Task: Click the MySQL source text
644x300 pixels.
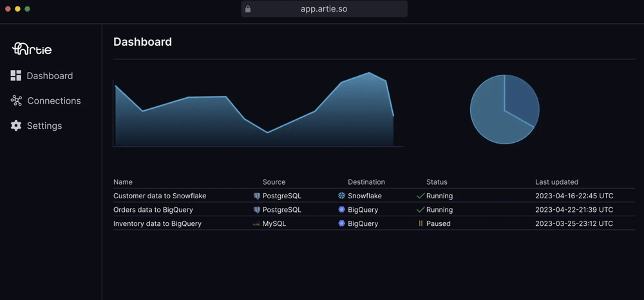Action: 274,223
